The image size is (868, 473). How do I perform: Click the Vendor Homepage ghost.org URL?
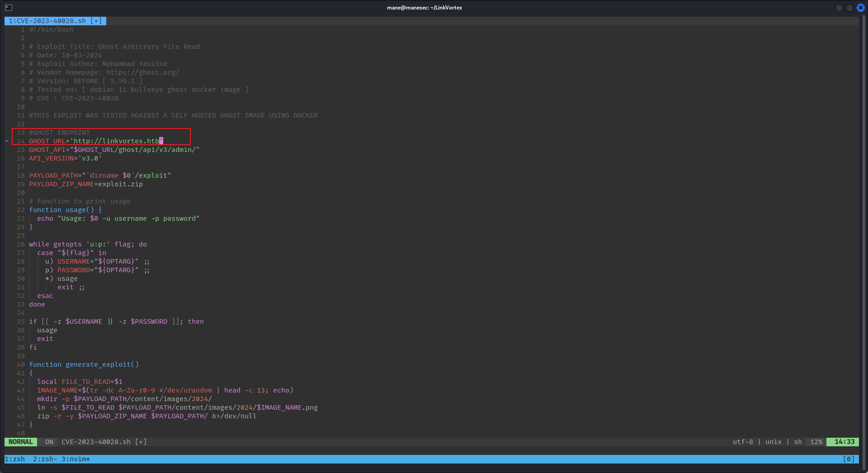[143, 72]
